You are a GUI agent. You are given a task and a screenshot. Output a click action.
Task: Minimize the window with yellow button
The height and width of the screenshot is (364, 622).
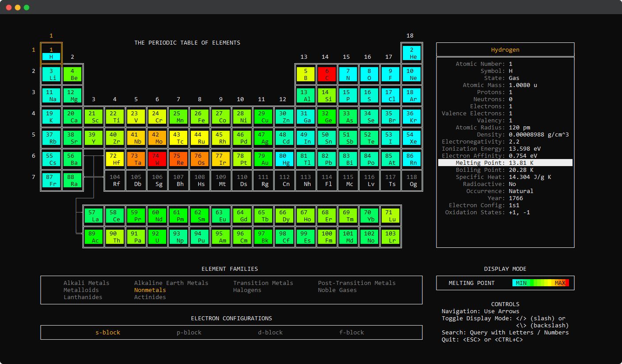click(x=18, y=8)
